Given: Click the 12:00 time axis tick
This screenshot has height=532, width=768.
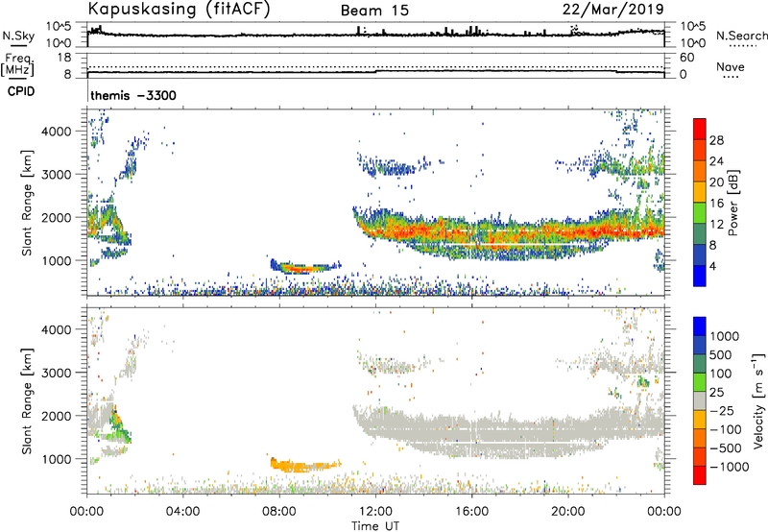Looking at the screenshot, I should pyautogui.click(x=375, y=512).
